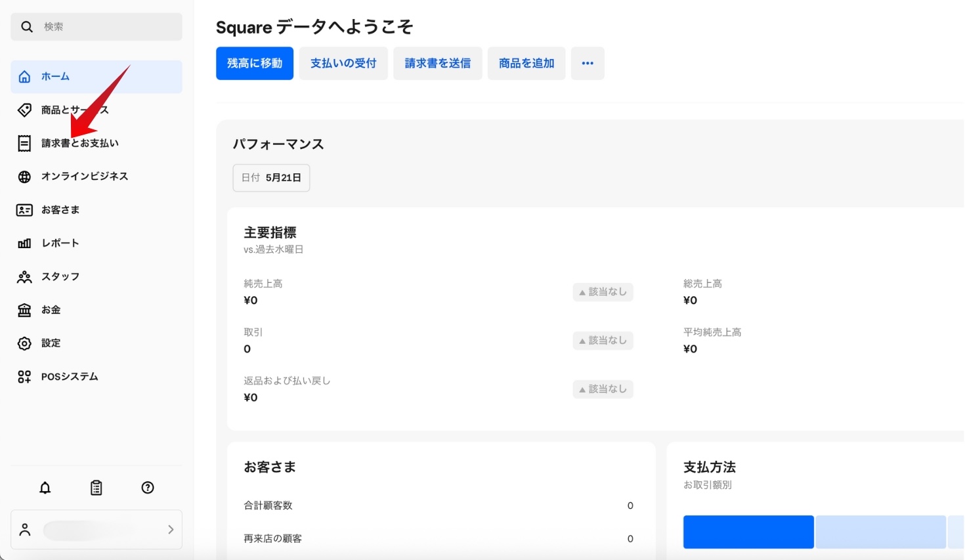Open POSシステム in the sidebar

[x=96, y=377]
